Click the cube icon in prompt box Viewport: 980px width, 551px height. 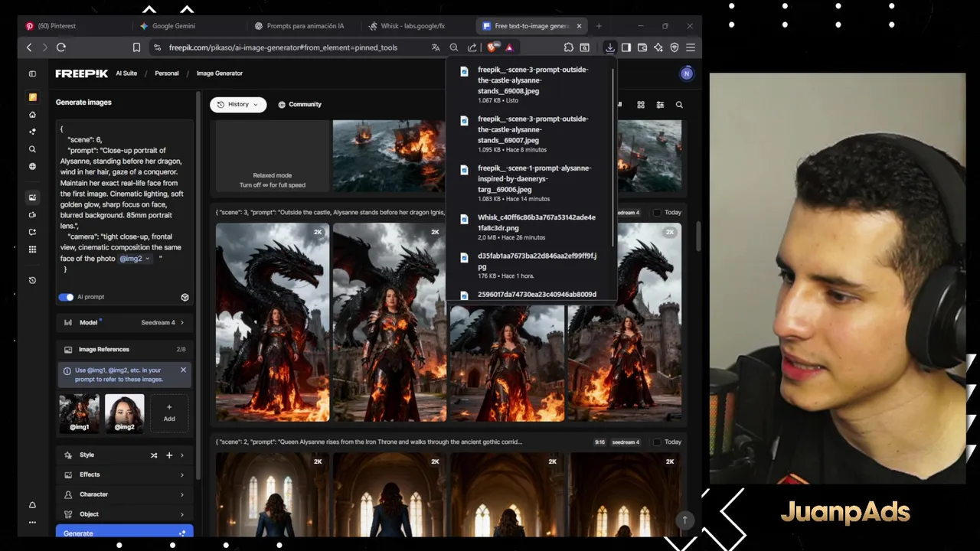pos(185,297)
